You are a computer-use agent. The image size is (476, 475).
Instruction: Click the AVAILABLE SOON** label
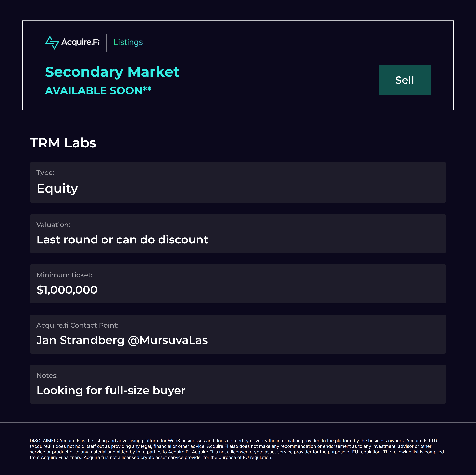(x=98, y=90)
